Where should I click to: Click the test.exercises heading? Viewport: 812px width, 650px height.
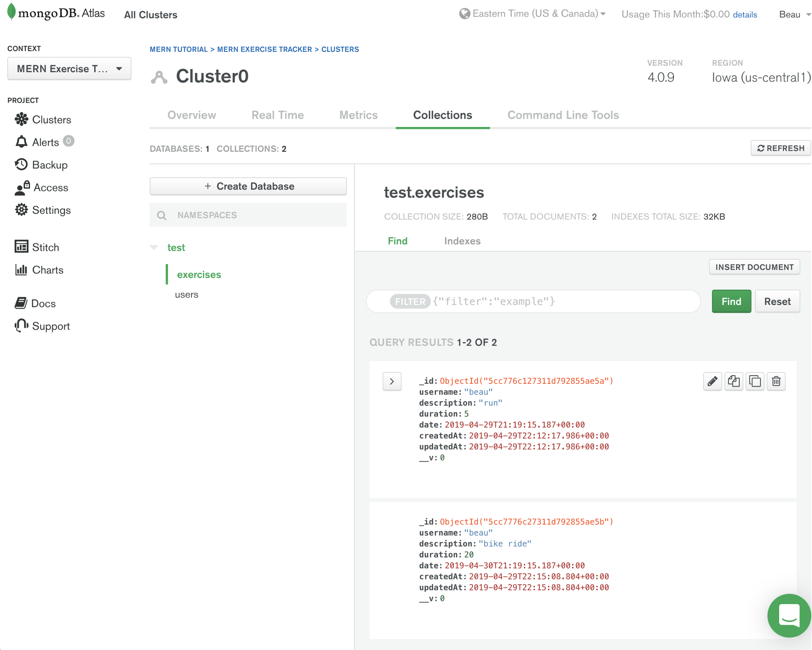434,192
